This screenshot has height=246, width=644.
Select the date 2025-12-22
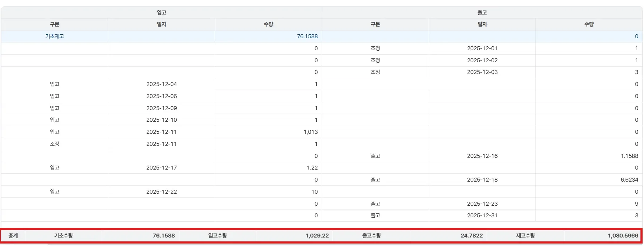click(162, 192)
